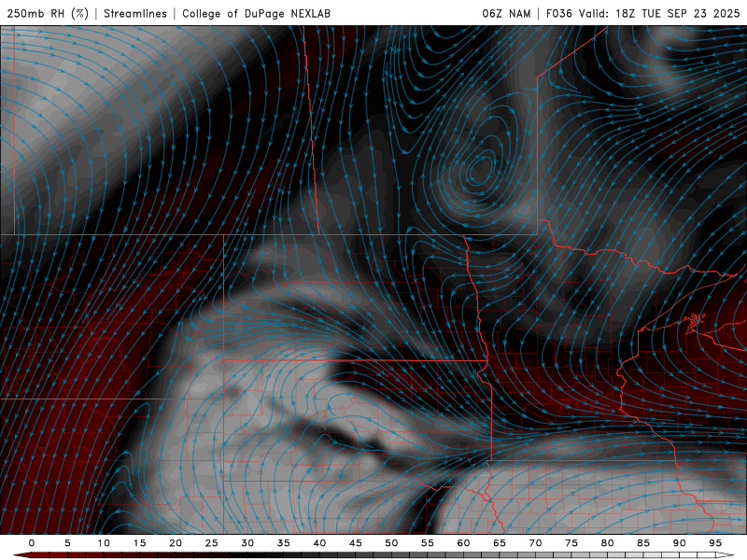Click the 'Streamlines' header label
This screenshot has width=747, height=560.
(135, 13)
